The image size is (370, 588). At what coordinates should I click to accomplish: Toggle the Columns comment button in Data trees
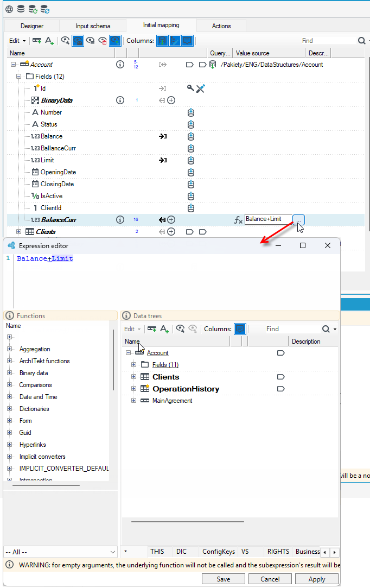(x=240, y=329)
